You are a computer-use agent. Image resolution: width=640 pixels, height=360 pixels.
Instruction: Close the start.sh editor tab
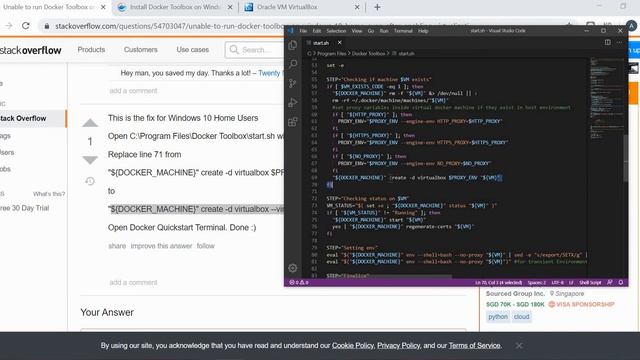click(x=339, y=42)
